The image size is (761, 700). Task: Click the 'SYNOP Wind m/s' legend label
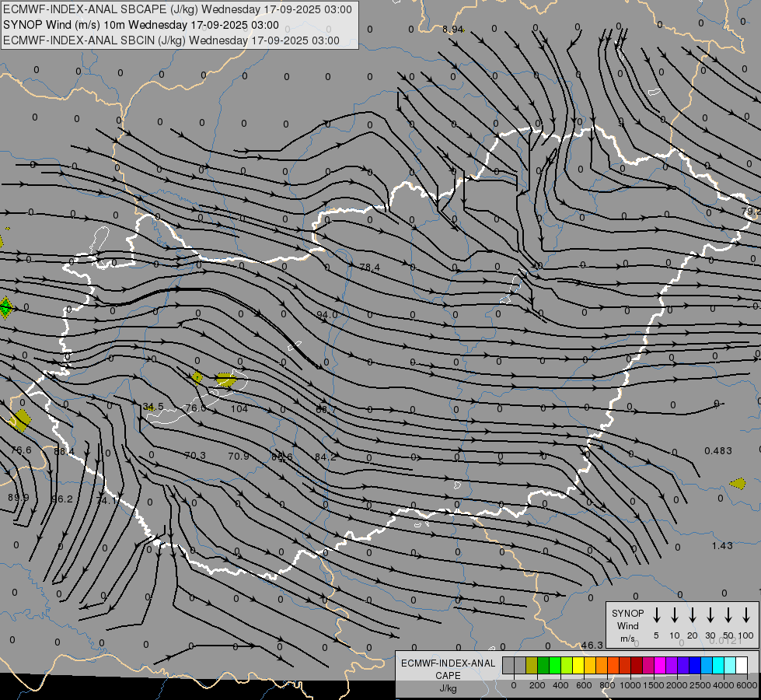point(627,625)
